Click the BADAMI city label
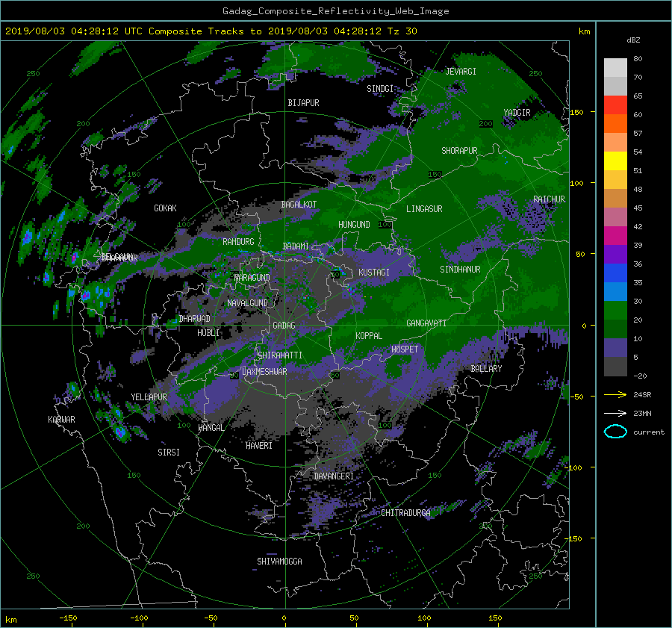672x628 pixels. coord(296,246)
